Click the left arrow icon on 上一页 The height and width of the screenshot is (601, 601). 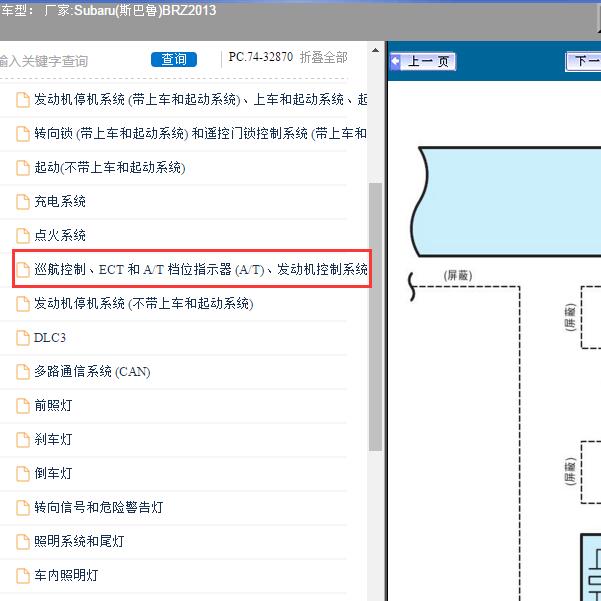click(395, 61)
